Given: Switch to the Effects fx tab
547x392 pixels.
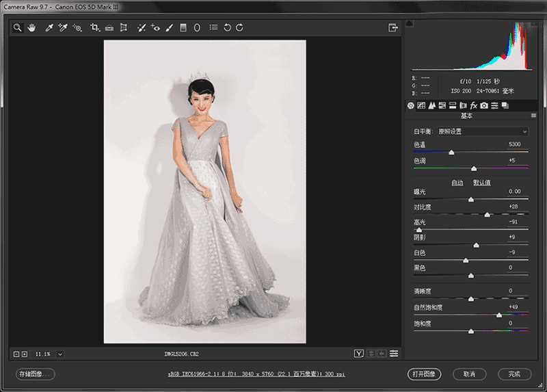Looking at the screenshot, I should [473, 105].
